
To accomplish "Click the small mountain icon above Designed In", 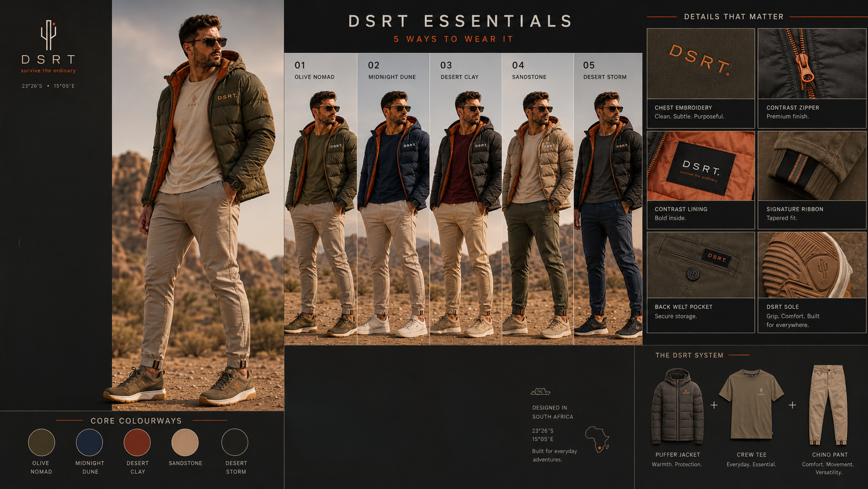I will pyautogui.click(x=540, y=391).
